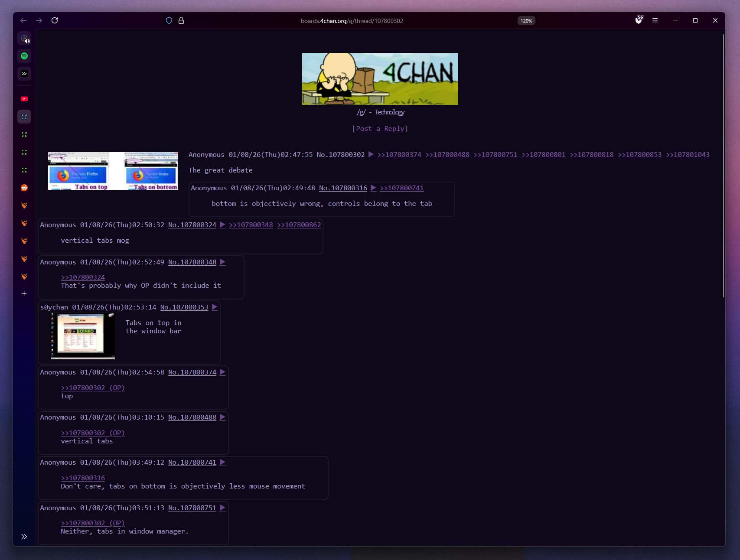Open post menu arrow for No.107800316
Screen dimensions: 740x560
(373, 188)
